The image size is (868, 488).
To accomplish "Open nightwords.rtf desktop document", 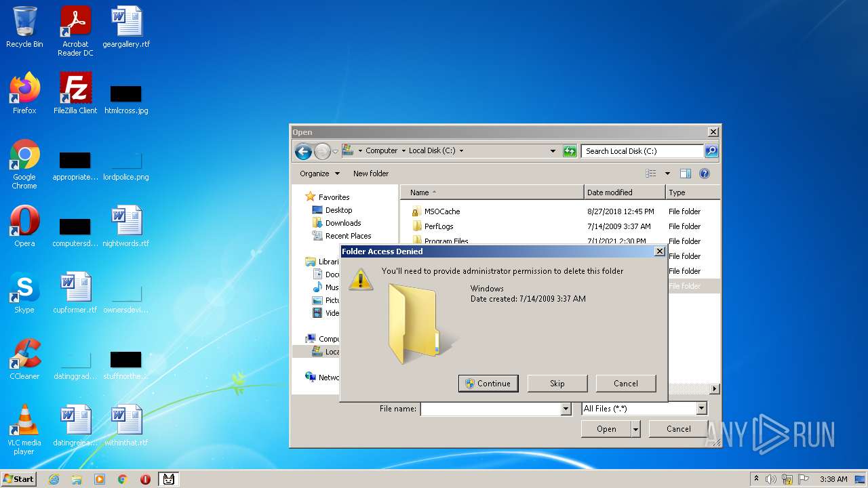I will click(126, 226).
